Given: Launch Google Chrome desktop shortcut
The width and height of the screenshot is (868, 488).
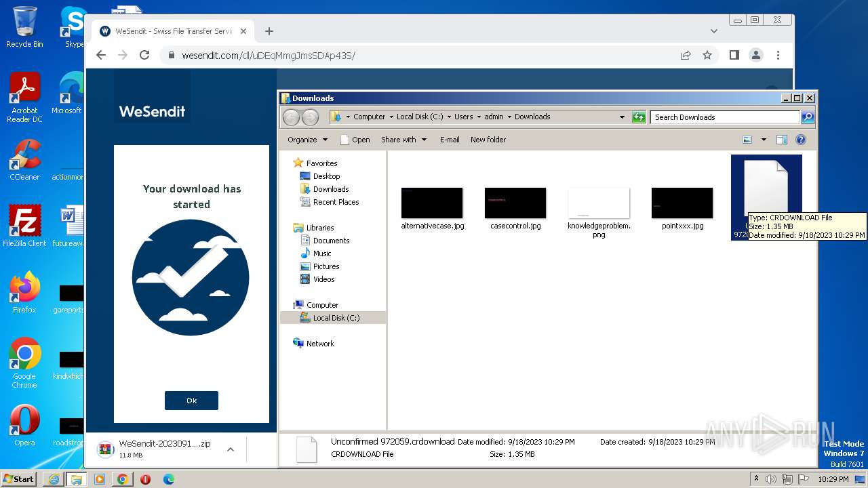Looking at the screenshot, I should pyautogui.click(x=24, y=363).
